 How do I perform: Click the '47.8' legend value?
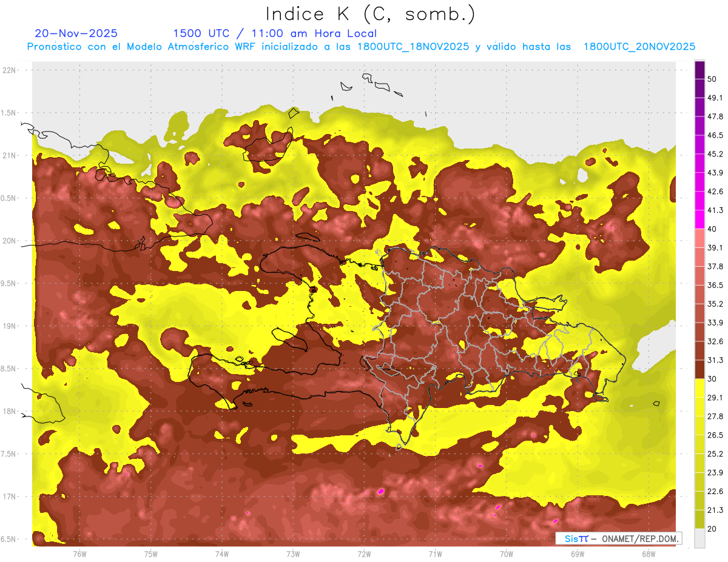click(715, 117)
